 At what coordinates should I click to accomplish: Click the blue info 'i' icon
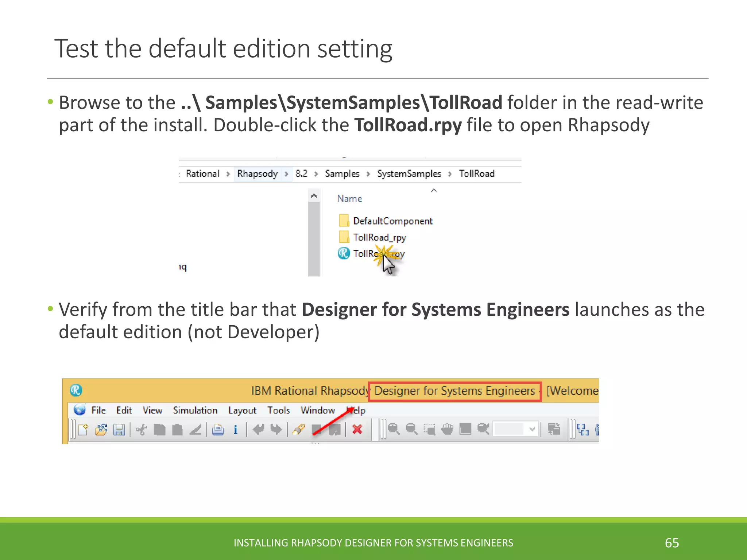point(236,429)
